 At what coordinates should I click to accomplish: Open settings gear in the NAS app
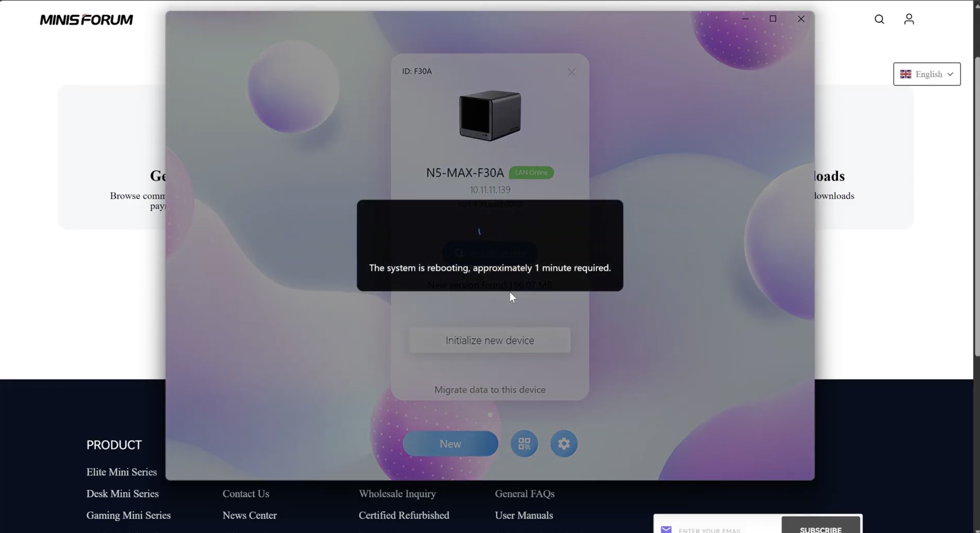(x=564, y=443)
